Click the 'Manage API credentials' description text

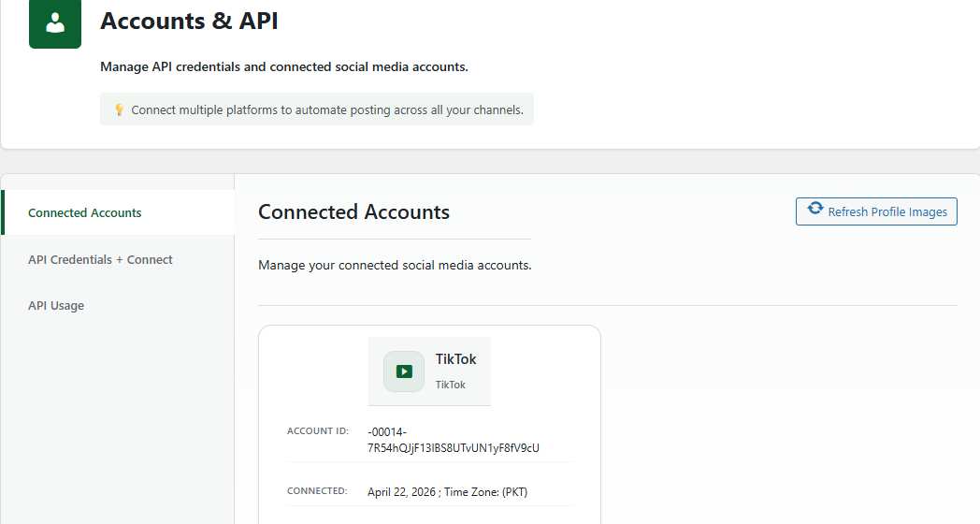[x=284, y=67]
